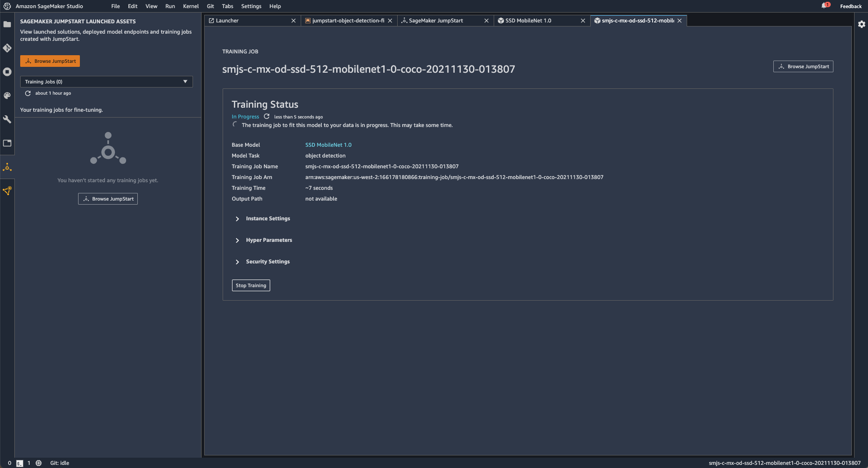Open the Kernel menu
The height and width of the screenshot is (468, 868).
(191, 6)
